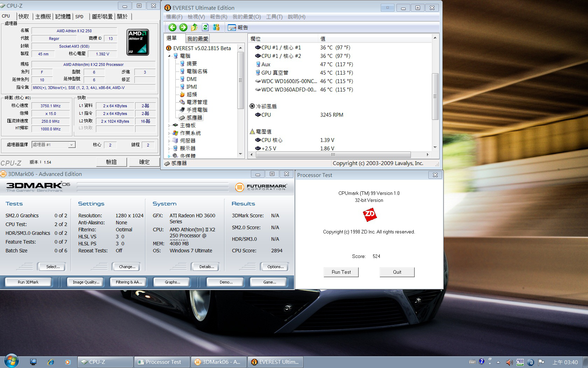Open the Windows Start orb

[11, 361]
